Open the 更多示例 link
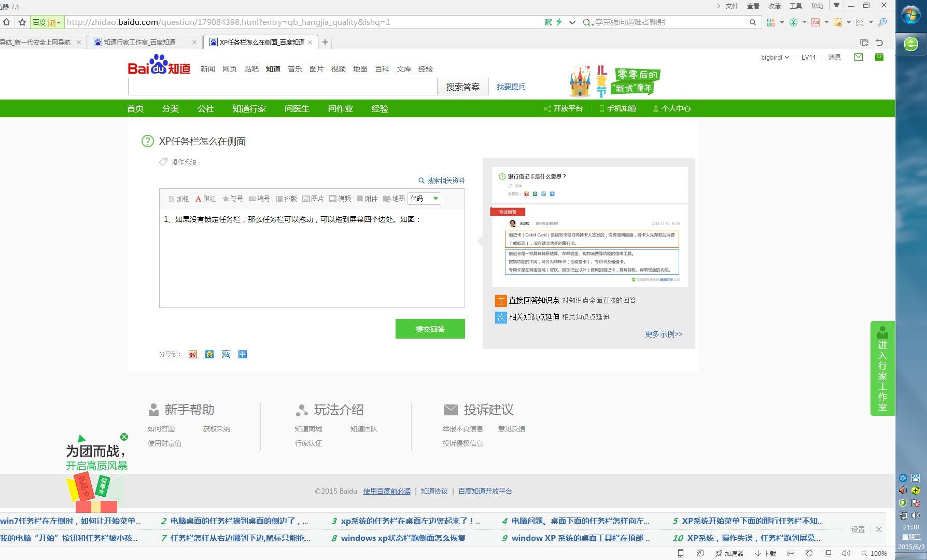Image resolution: width=927 pixels, height=560 pixels. click(663, 334)
